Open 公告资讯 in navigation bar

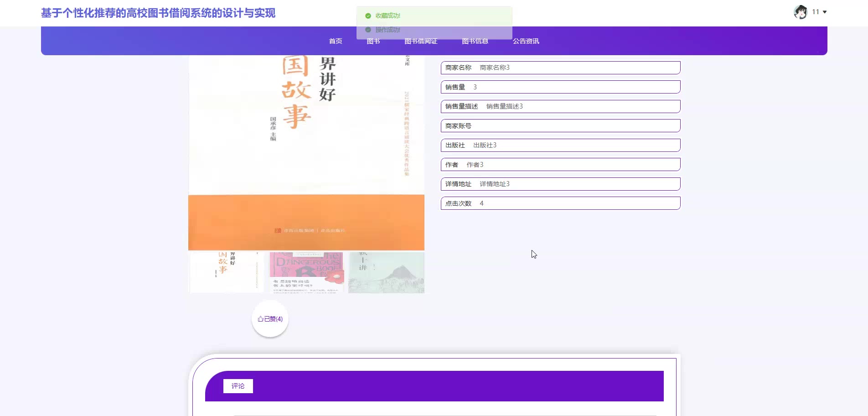click(526, 41)
